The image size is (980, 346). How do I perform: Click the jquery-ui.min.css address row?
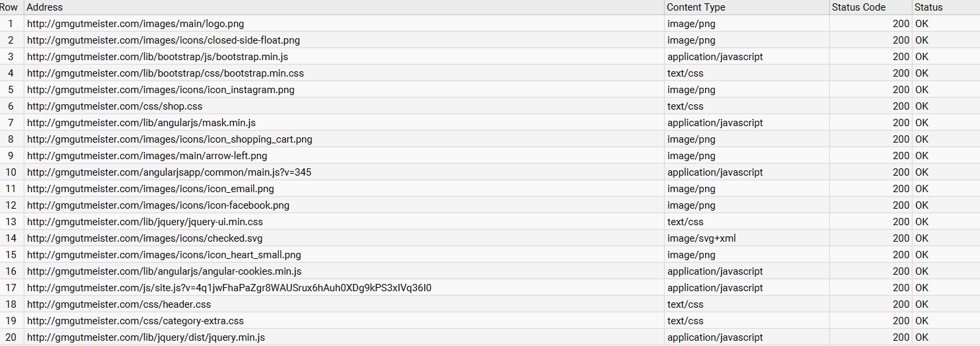click(145, 222)
